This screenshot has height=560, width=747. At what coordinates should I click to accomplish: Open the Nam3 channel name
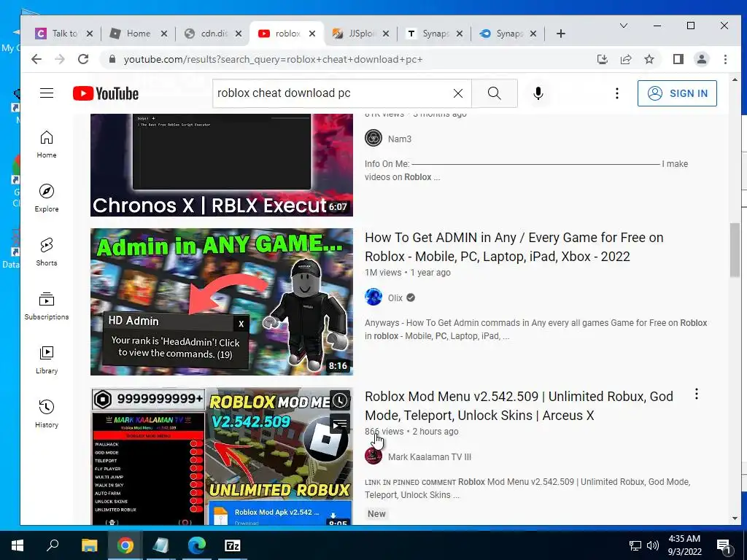coord(399,139)
